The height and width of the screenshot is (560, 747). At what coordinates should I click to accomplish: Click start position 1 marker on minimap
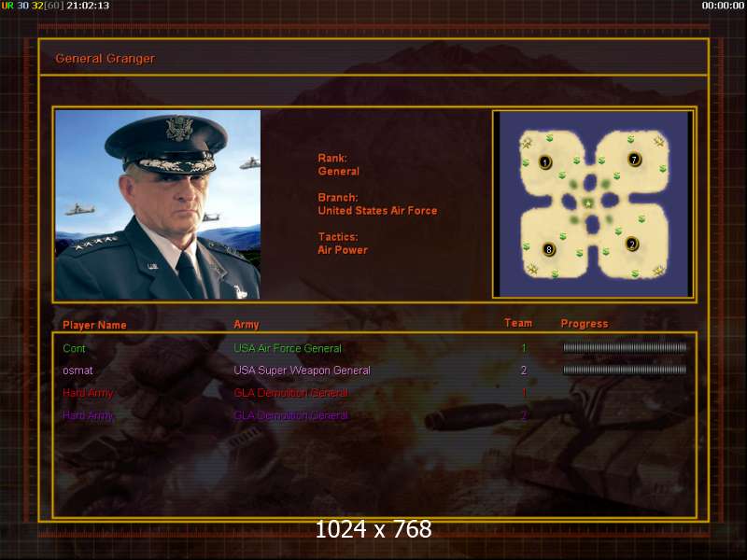[x=545, y=161]
